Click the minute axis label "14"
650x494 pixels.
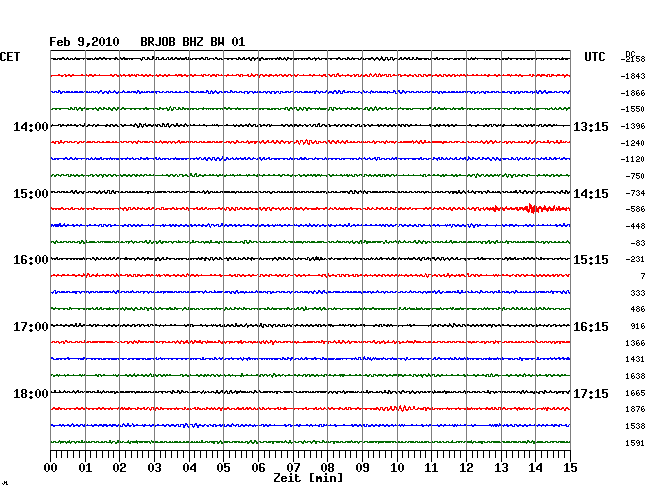535,468
